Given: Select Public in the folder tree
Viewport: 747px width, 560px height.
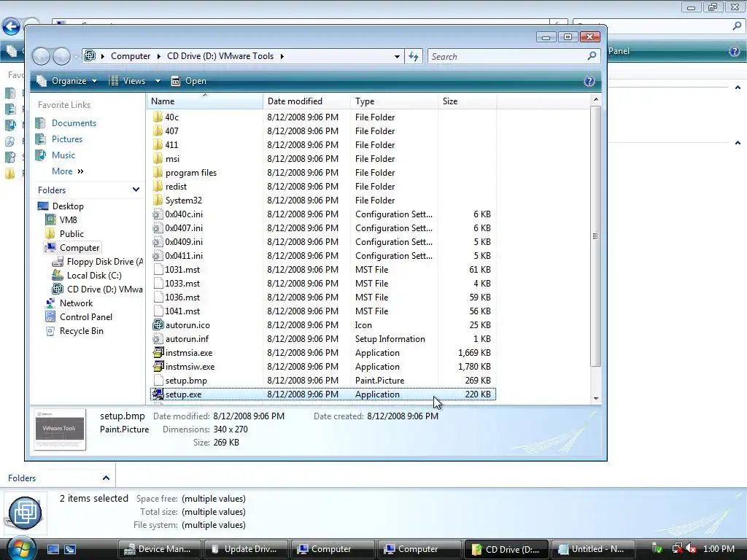Looking at the screenshot, I should coord(71,234).
